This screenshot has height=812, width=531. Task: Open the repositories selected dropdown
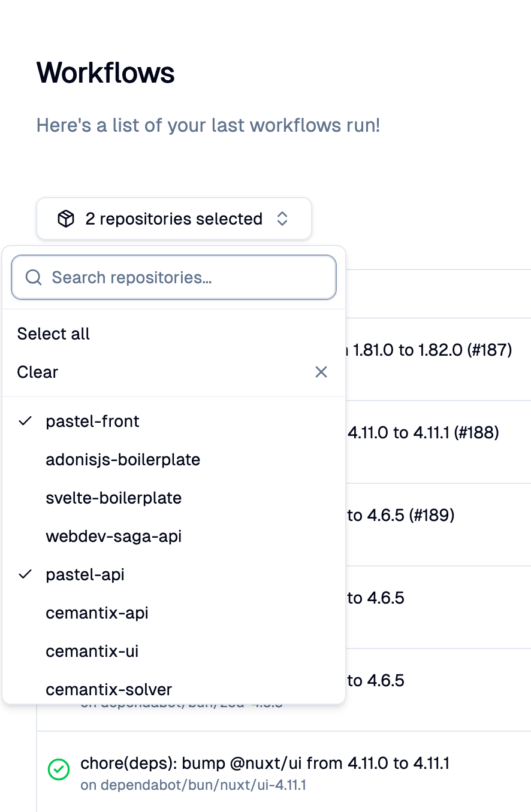click(x=174, y=219)
